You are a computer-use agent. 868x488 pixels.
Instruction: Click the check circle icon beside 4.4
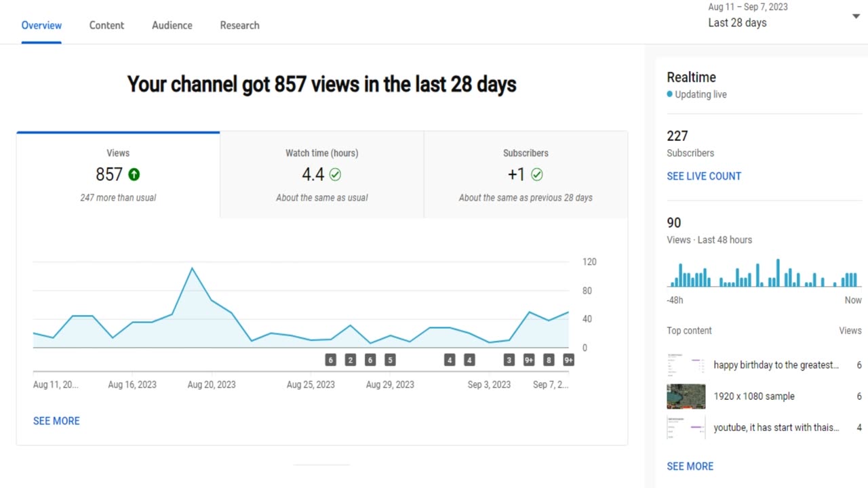coord(335,175)
